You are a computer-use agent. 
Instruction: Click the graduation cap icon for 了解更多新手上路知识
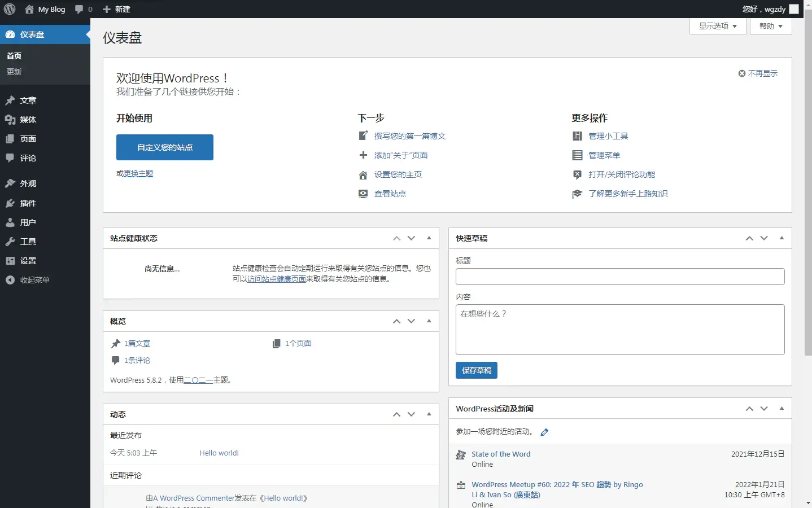577,194
